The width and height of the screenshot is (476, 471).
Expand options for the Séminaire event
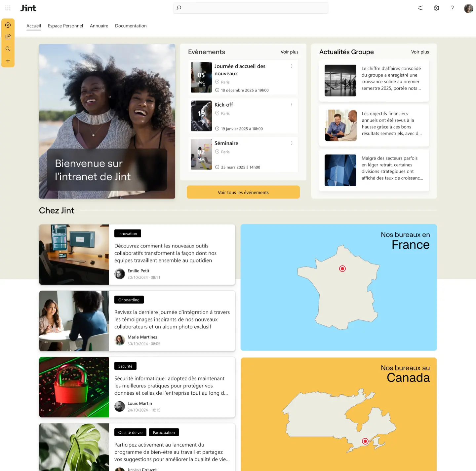[x=292, y=143]
